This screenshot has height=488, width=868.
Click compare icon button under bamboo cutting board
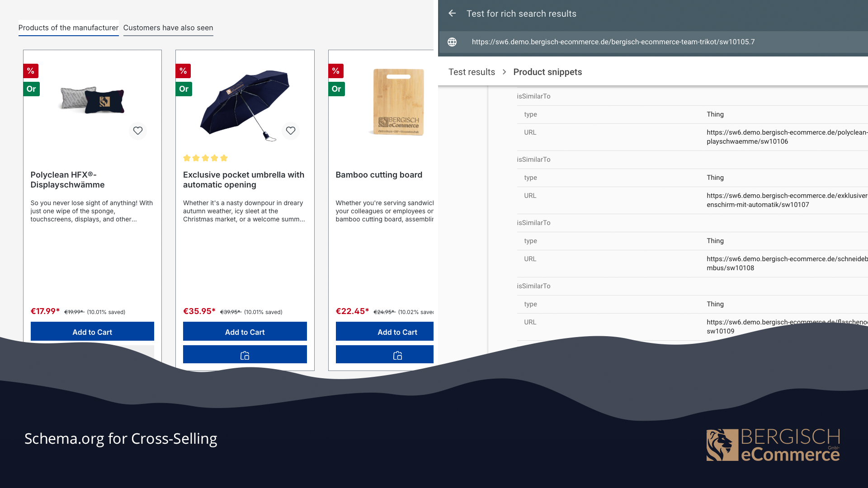click(x=397, y=356)
